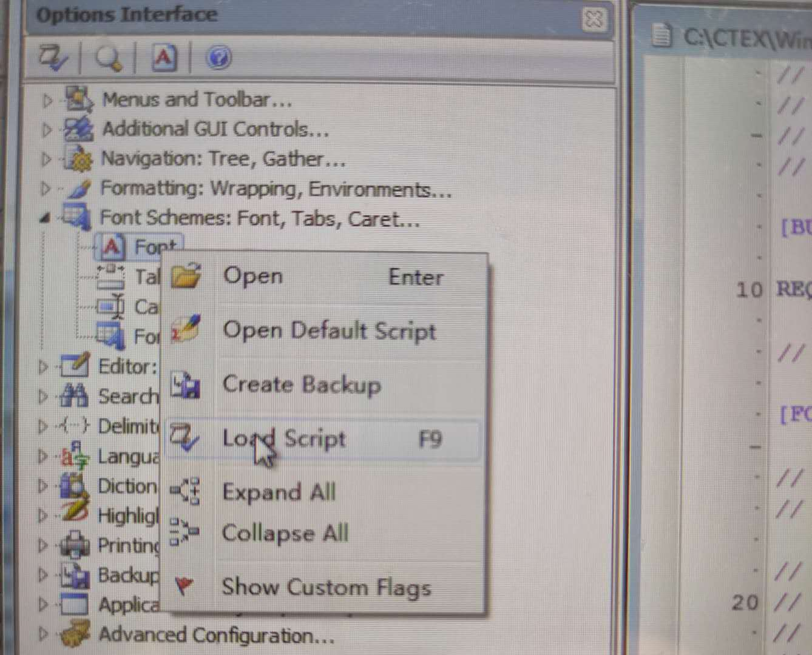Select Font Schemes: Font, Tabs, Caret item

pos(259,218)
